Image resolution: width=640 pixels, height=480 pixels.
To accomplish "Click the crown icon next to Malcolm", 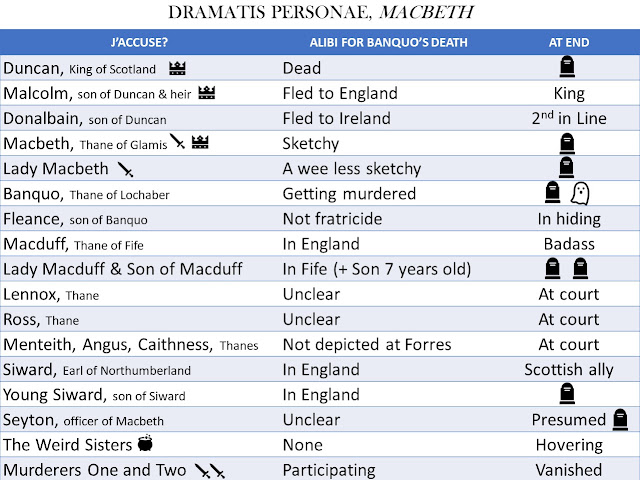I will 208,94.
